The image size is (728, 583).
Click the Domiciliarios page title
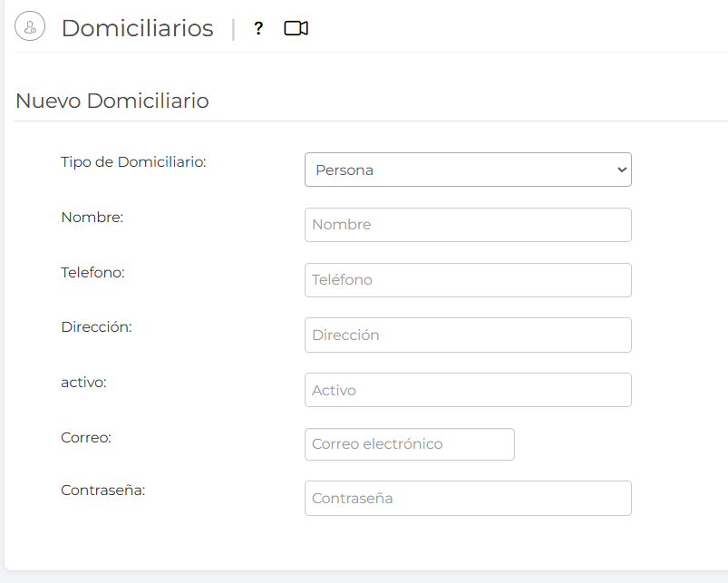point(137,28)
